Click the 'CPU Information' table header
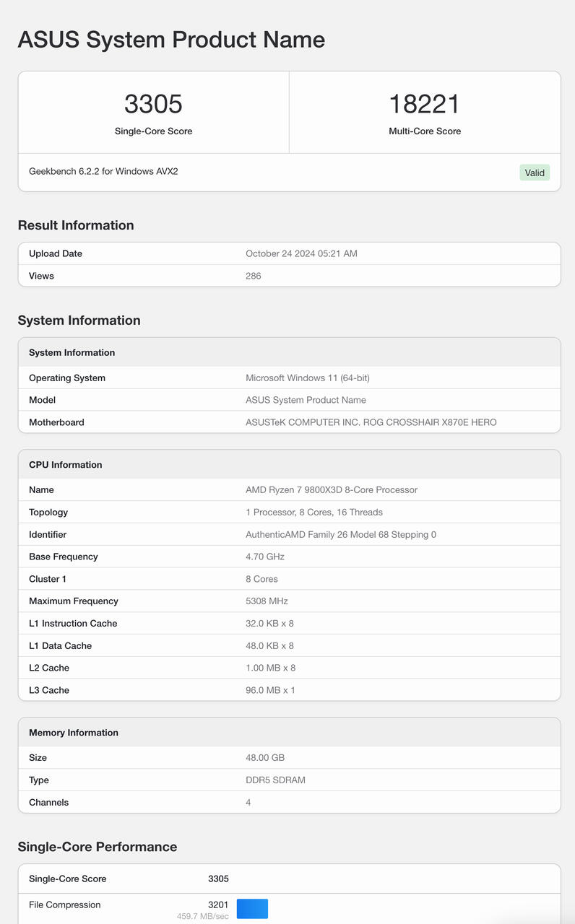Screen dimensions: 575x924 pos(289,464)
